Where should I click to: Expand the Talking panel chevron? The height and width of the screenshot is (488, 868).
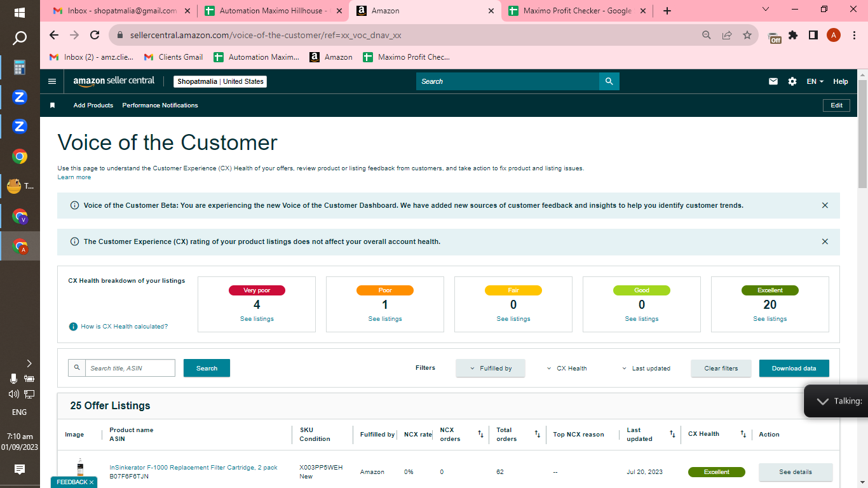tap(823, 402)
